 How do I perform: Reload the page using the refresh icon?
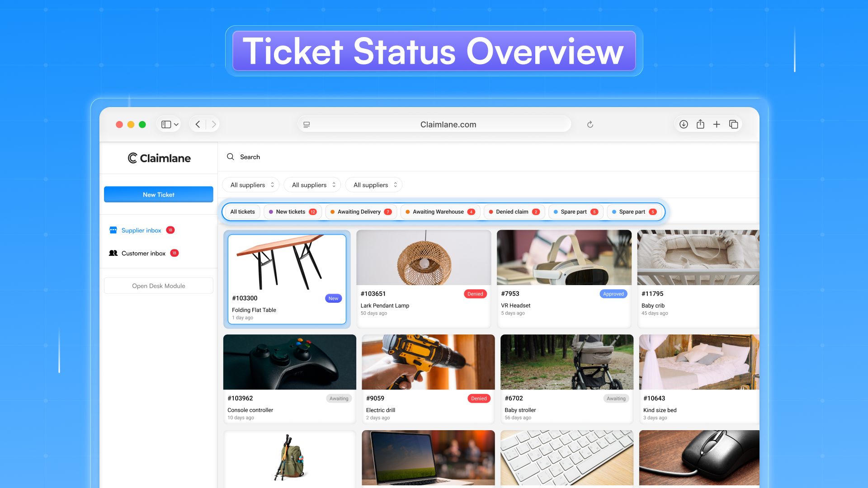[x=590, y=124]
